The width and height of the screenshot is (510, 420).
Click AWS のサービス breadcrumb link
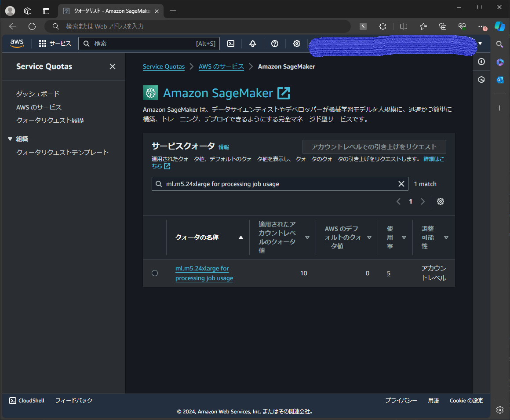pos(221,67)
